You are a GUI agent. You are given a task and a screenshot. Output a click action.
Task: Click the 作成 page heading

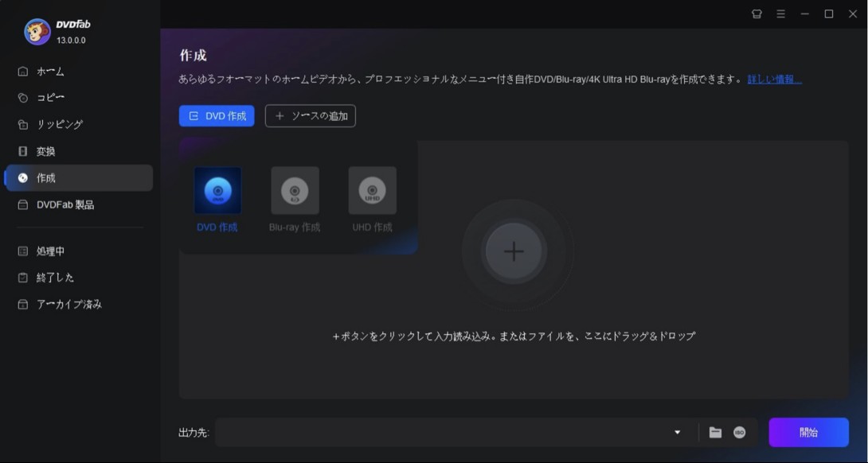click(x=194, y=56)
